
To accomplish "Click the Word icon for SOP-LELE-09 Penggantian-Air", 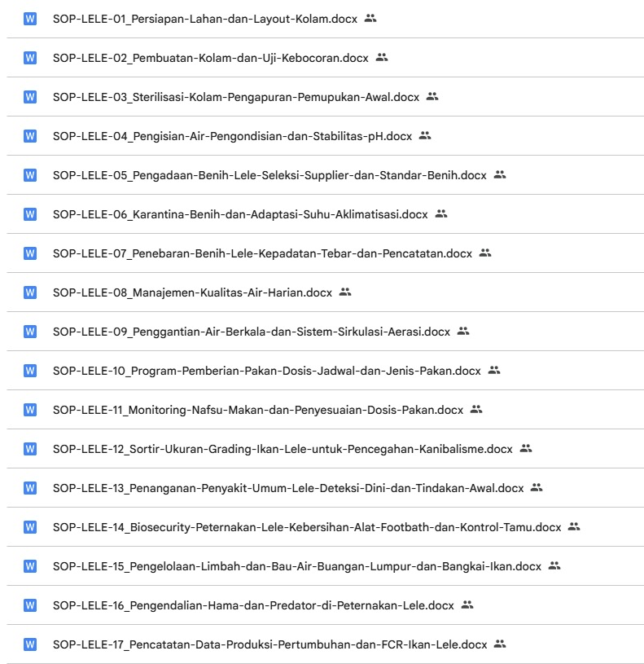I will (x=30, y=332).
